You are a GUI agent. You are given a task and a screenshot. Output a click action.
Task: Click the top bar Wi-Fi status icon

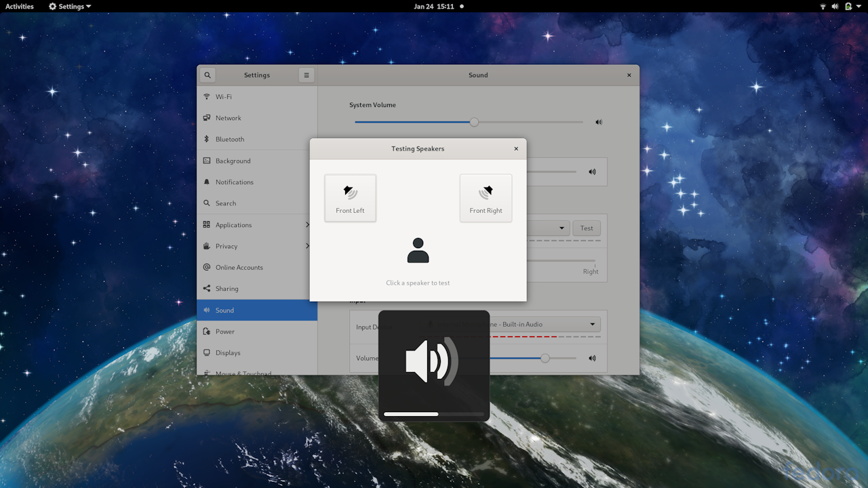coord(823,6)
